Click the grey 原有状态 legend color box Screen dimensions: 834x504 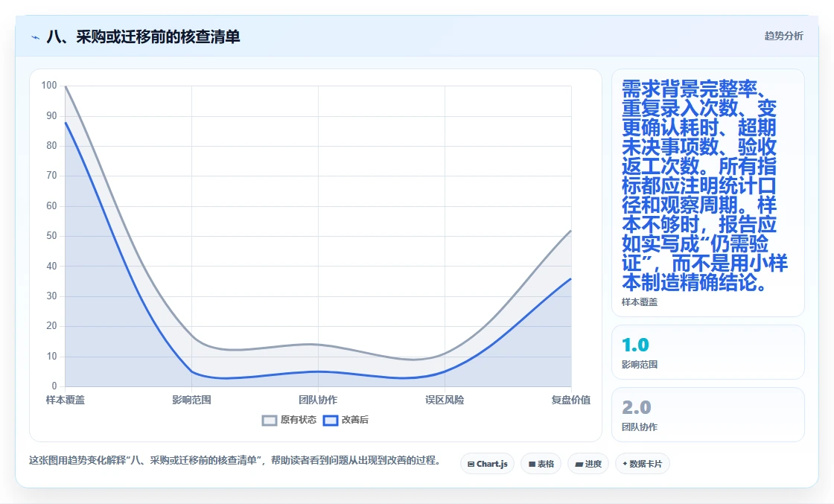[270, 421]
